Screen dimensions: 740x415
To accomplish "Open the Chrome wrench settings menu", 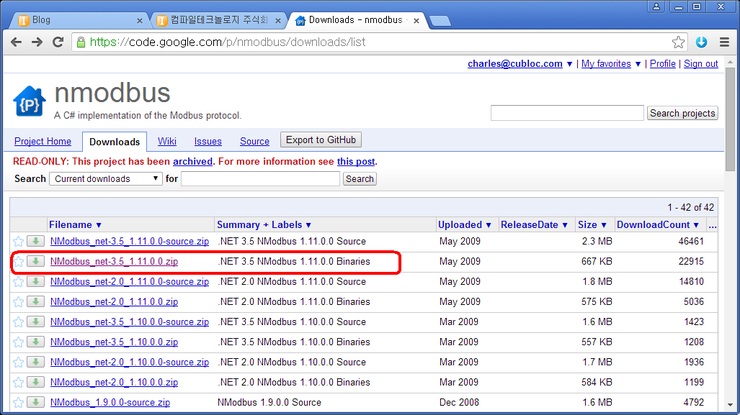I will point(724,42).
